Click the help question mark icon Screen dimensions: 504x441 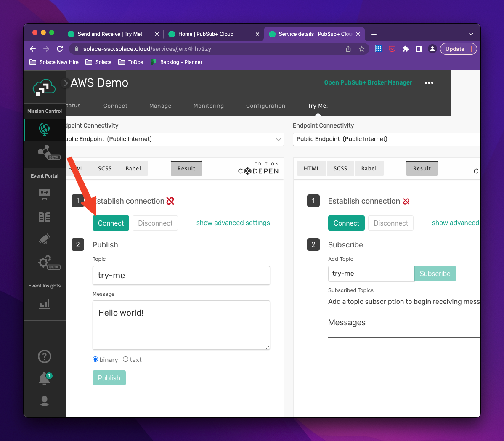pyautogui.click(x=45, y=356)
